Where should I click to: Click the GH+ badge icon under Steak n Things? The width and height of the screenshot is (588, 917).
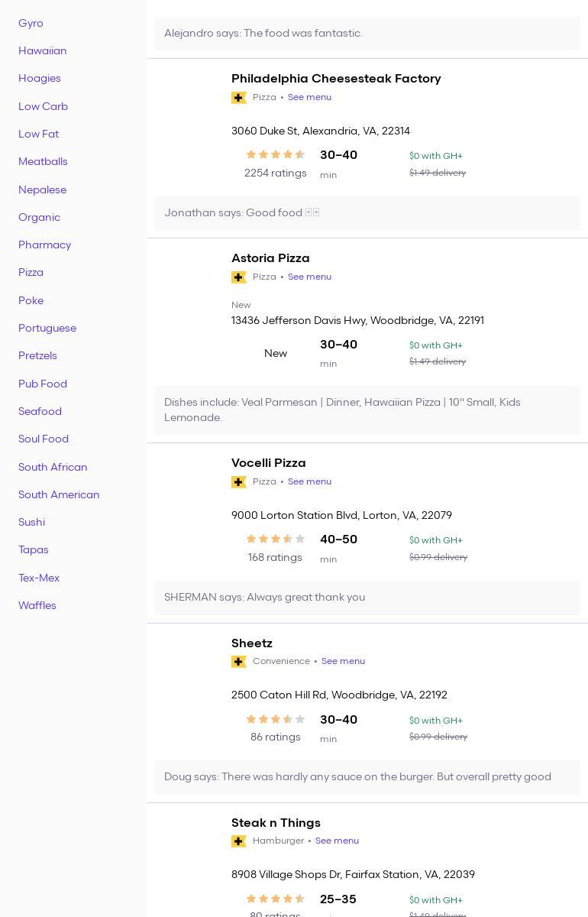click(x=239, y=841)
